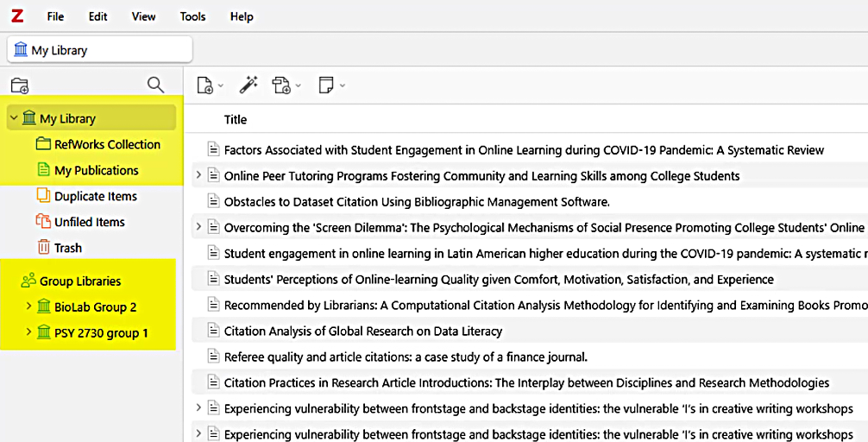Open Unfiled Items in sidebar
This screenshot has height=442, width=868.
[89, 222]
